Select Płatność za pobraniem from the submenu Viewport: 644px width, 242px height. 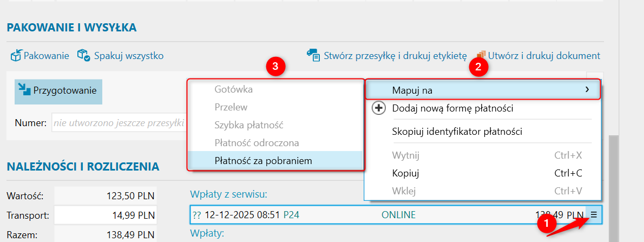point(263,160)
